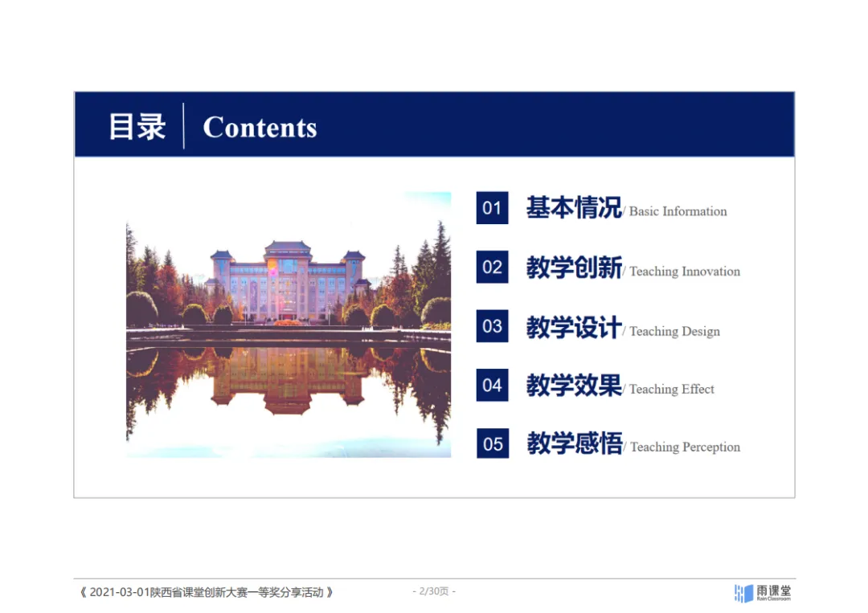Select the 教学感悟 heading
The image size is (868, 613).
pos(575,443)
